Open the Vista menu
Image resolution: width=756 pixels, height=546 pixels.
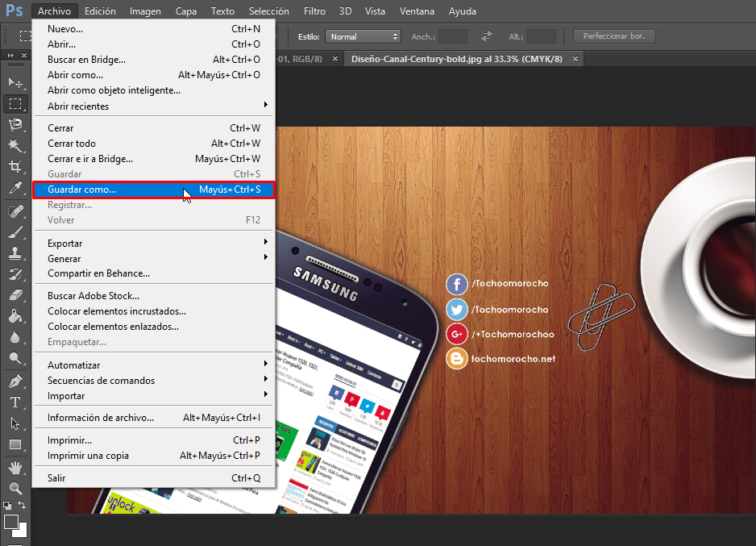click(x=375, y=11)
